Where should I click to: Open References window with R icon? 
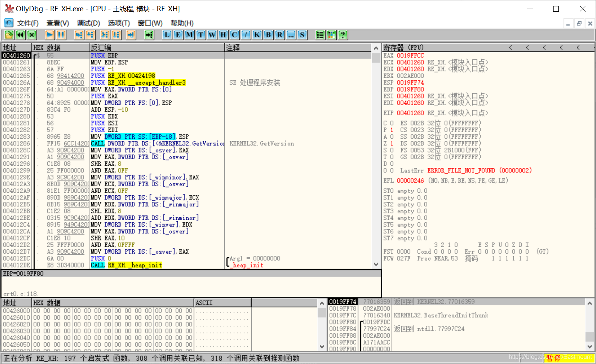(x=280, y=35)
